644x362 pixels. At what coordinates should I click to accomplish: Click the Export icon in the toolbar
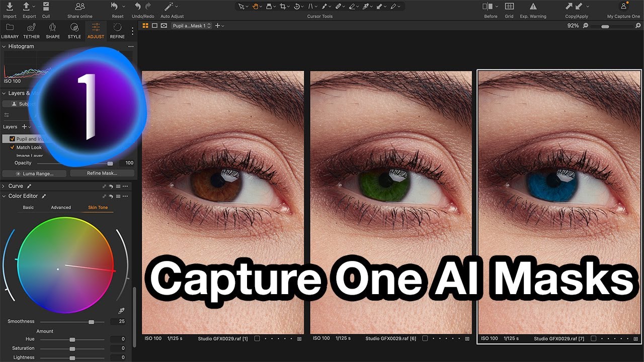[x=27, y=7]
